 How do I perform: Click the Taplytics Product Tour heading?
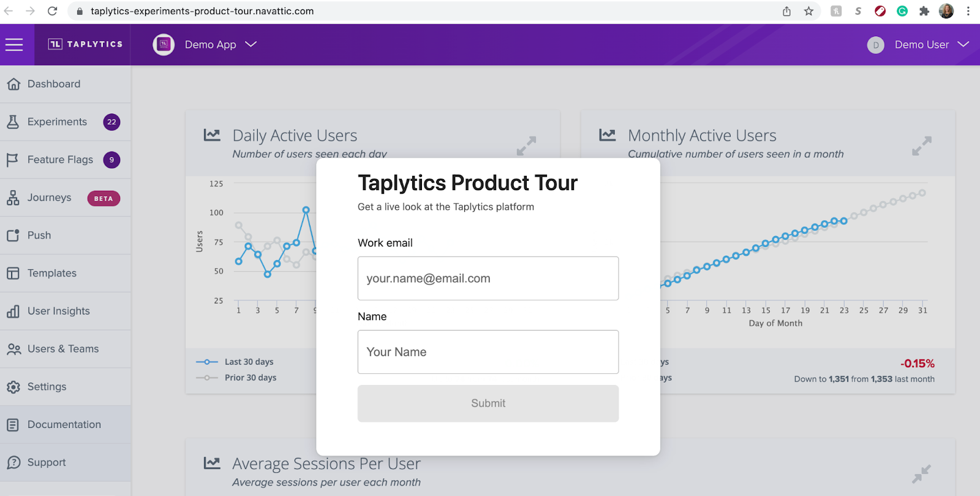[467, 183]
